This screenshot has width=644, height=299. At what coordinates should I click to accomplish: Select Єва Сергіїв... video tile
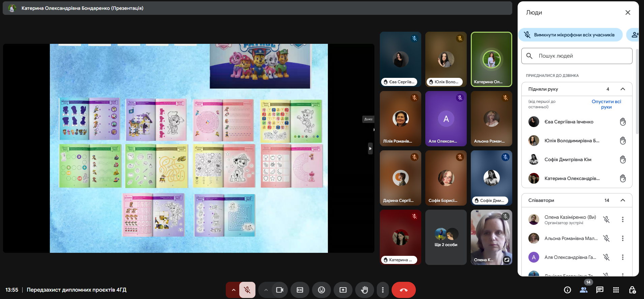pyautogui.click(x=400, y=59)
